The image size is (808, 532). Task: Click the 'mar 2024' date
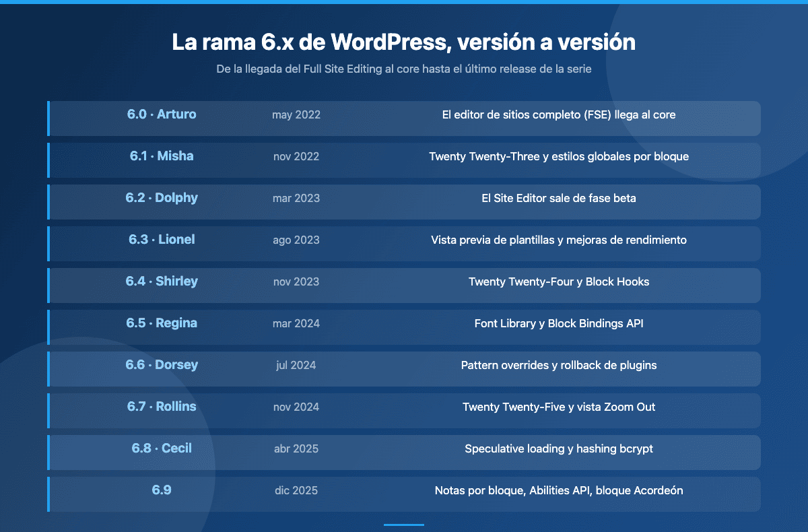(296, 324)
